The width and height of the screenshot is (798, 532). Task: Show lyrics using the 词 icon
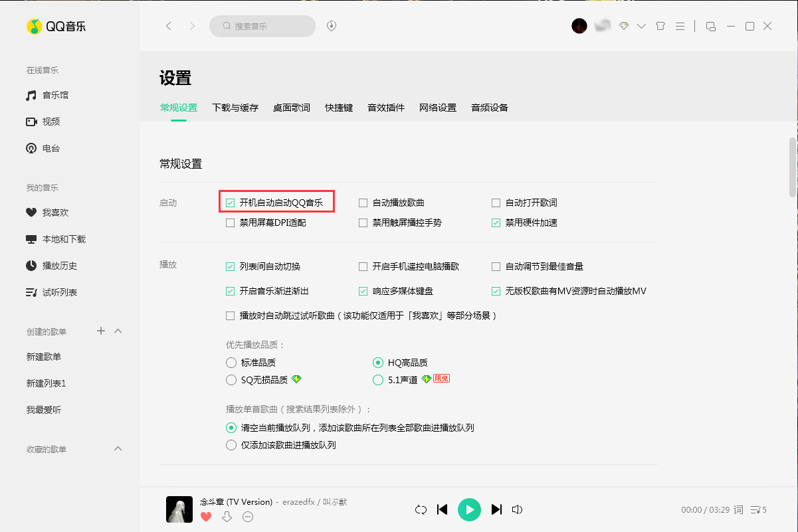tap(738, 509)
